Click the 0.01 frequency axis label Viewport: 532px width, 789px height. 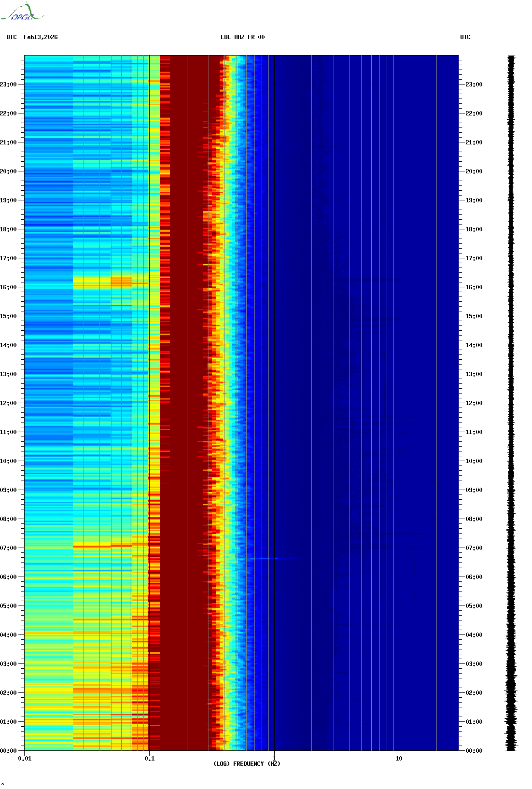(25, 759)
